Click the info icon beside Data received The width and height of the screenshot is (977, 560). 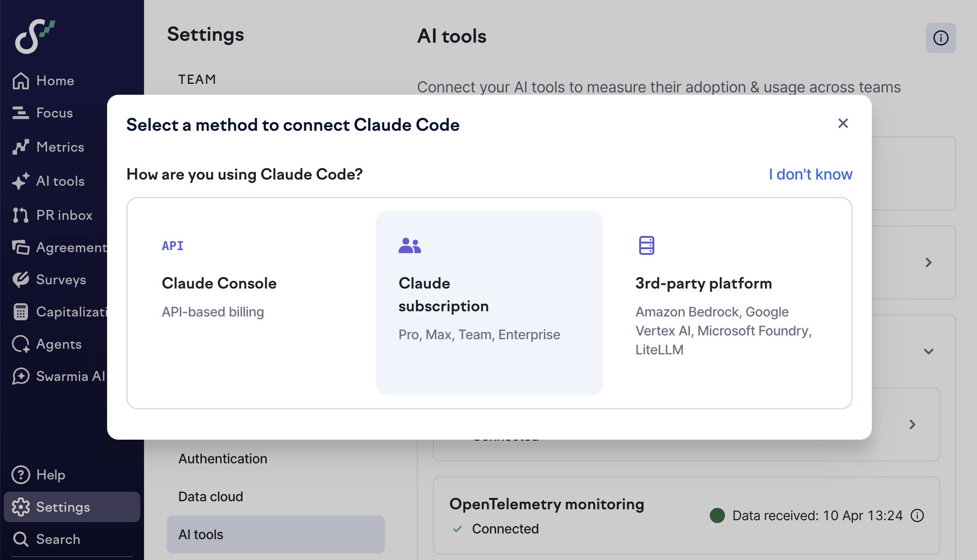pos(917,515)
